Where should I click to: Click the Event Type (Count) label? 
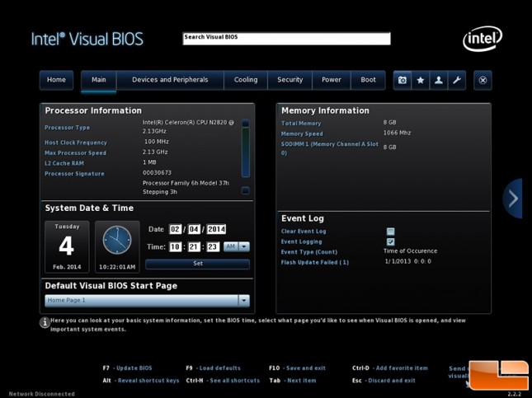309,252
